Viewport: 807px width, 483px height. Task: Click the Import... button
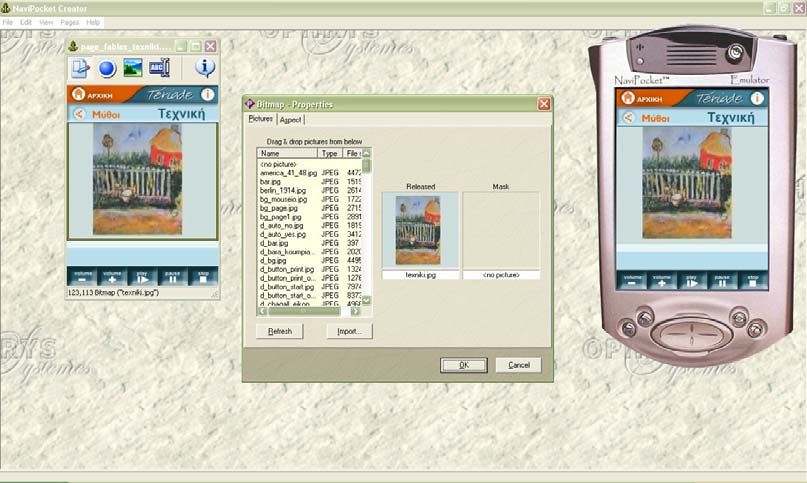point(349,331)
